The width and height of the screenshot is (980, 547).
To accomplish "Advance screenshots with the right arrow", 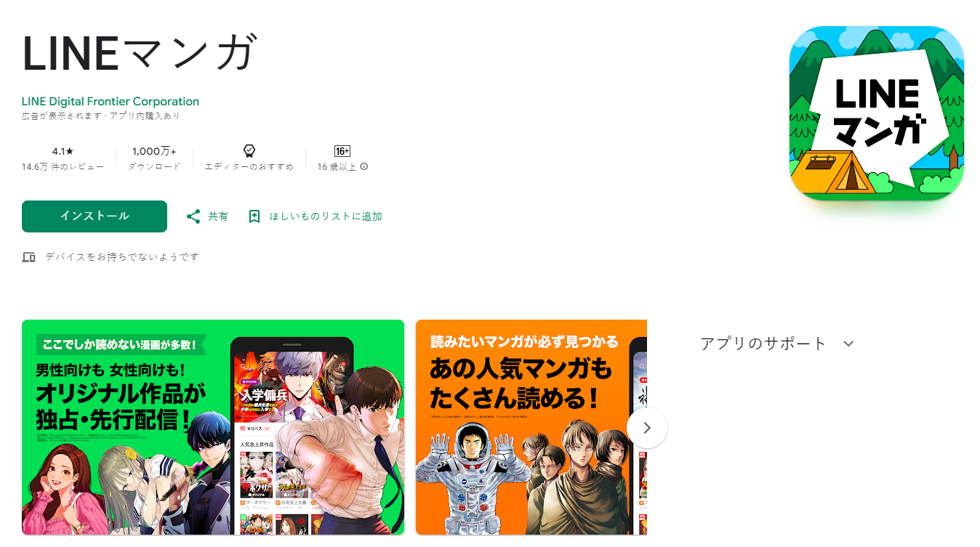I will (x=647, y=428).
